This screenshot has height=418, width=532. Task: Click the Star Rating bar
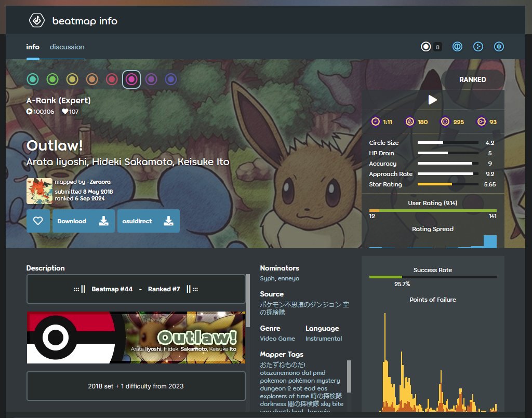(448, 184)
